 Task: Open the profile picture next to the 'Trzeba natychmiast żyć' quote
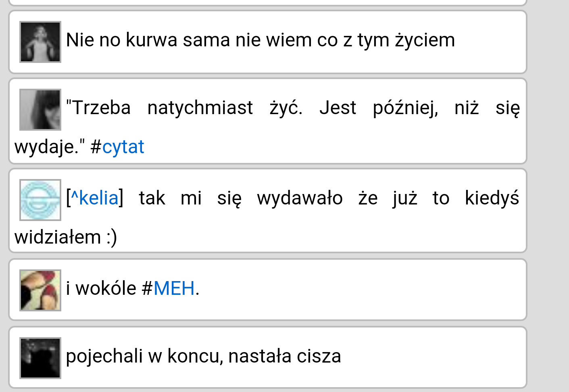pos(40,110)
